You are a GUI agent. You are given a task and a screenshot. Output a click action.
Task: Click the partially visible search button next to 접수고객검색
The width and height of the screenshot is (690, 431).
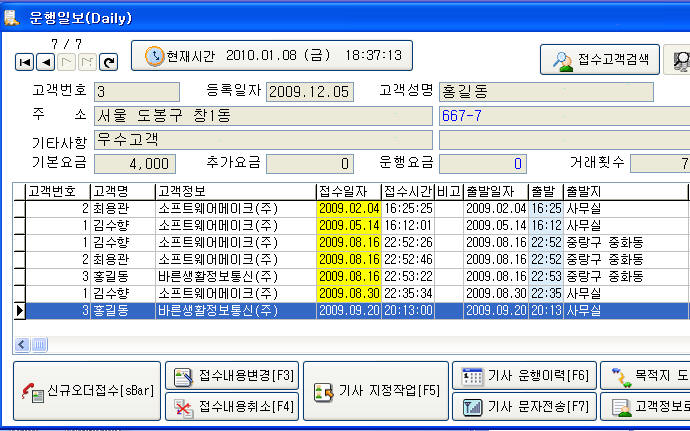click(x=678, y=59)
